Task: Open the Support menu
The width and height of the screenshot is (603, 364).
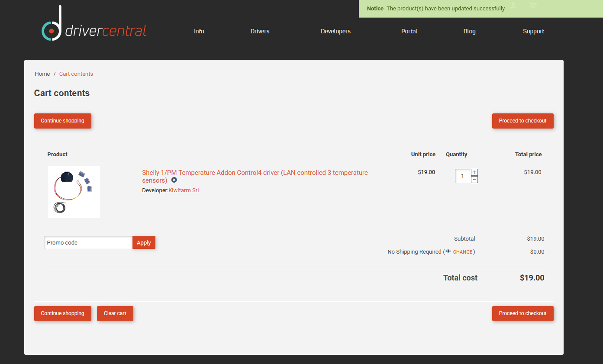Action: pyautogui.click(x=534, y=31)
